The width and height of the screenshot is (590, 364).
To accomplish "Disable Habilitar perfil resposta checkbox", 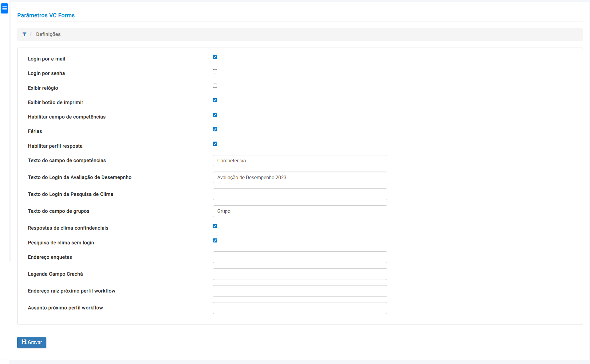I will click(215, 144).
